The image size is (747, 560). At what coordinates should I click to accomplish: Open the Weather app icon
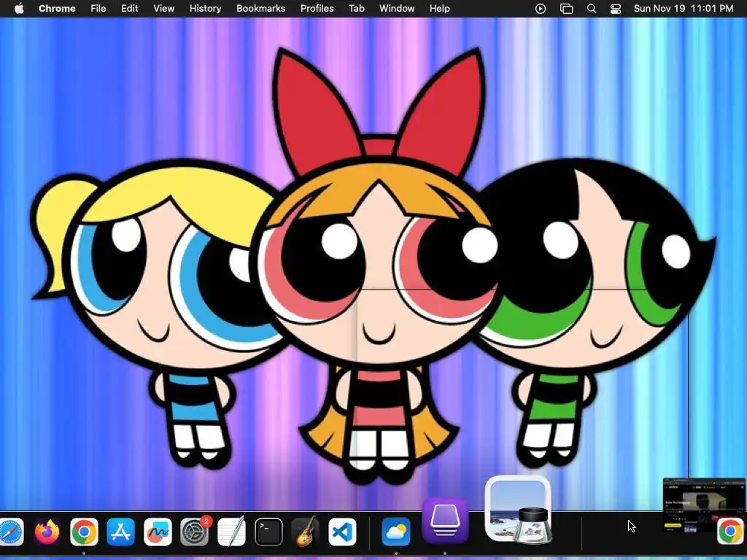point(396,532)
